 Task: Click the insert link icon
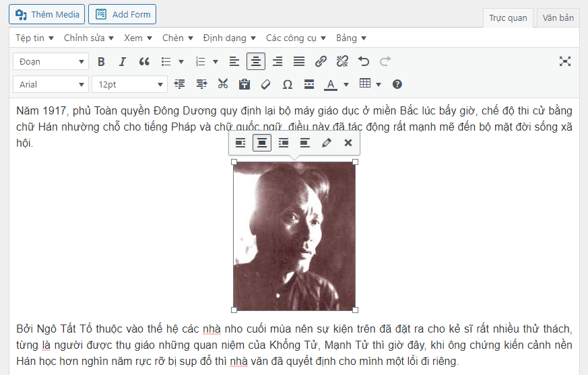321,62
